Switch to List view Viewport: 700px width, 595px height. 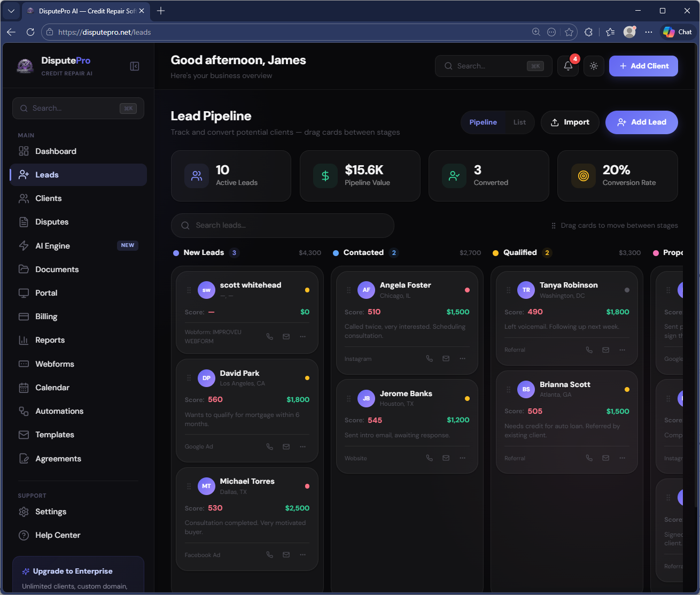coord(519,122)
